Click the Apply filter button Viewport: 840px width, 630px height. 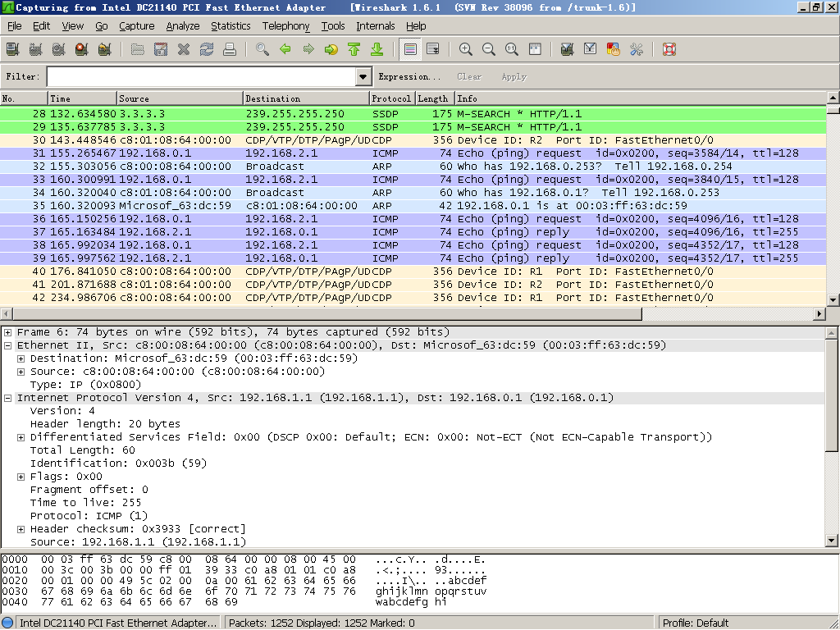514,76
